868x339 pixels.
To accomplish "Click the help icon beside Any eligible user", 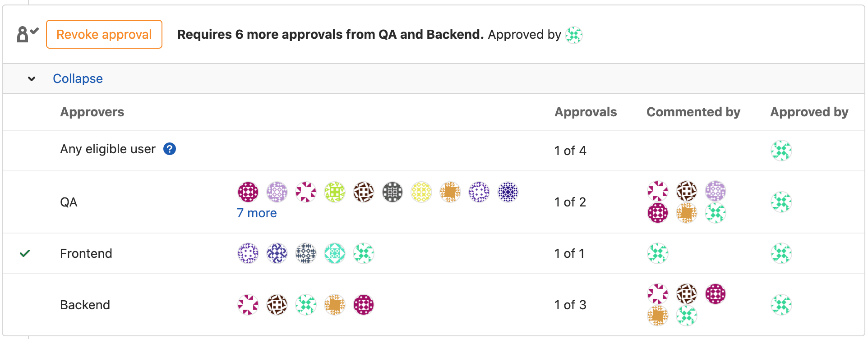I will click(170, 149).
